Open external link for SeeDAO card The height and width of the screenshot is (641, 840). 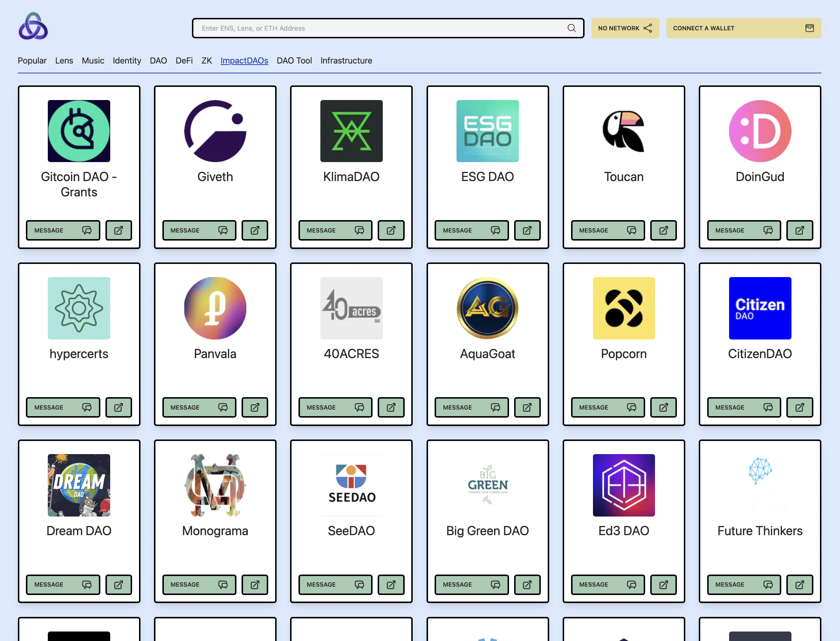pyautogui.click(x=391, y=584)
